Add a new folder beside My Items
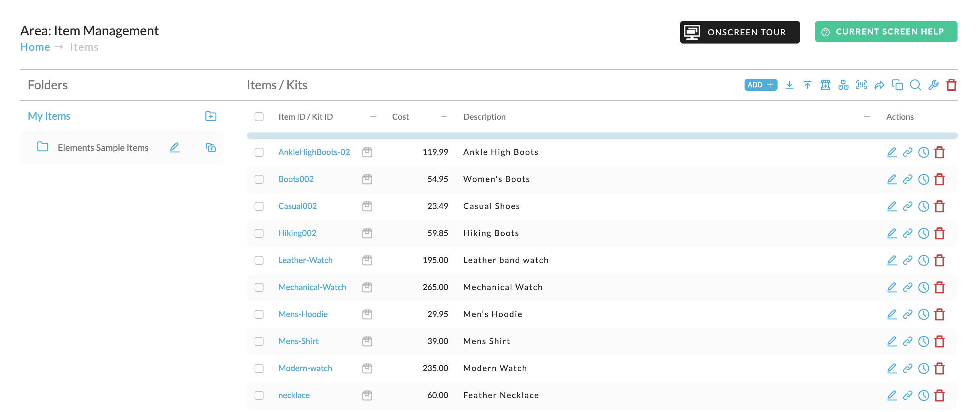This screenshot has width=980, height=412. [211, 116]
